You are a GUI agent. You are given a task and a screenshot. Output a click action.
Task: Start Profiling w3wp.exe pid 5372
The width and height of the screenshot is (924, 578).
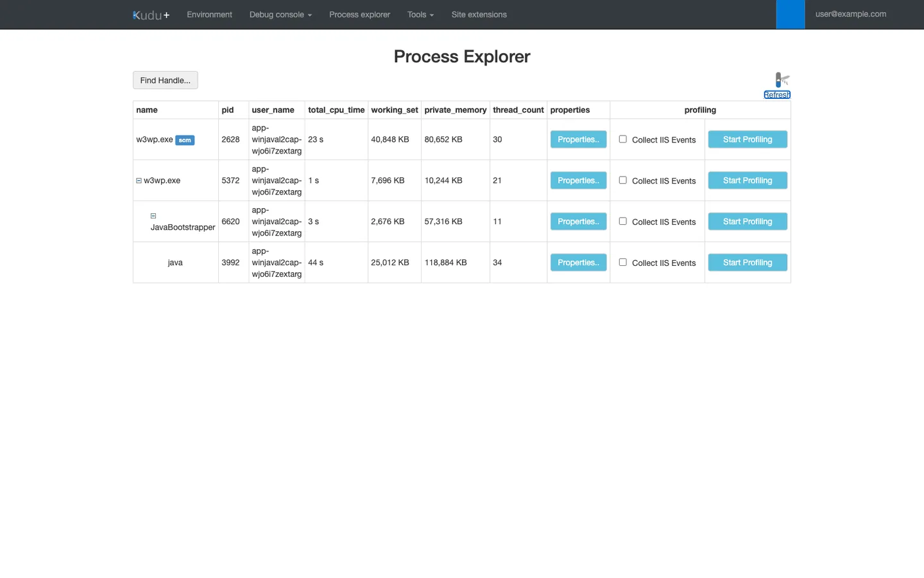748,180
